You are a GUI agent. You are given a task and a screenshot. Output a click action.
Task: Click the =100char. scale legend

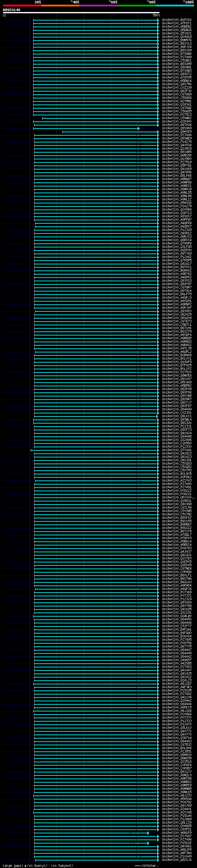pos(147,866)
